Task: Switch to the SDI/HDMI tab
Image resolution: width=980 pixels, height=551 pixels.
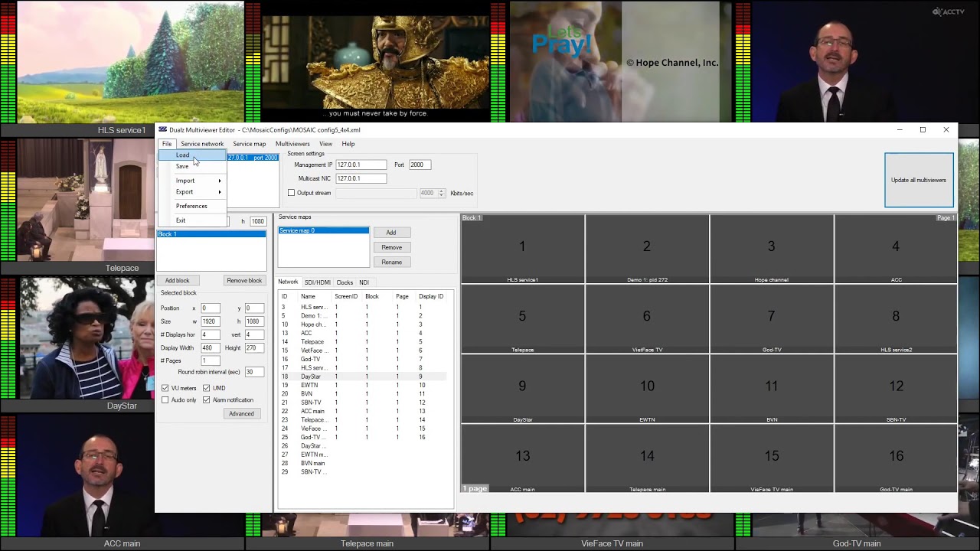Action: tap(317, 282)
